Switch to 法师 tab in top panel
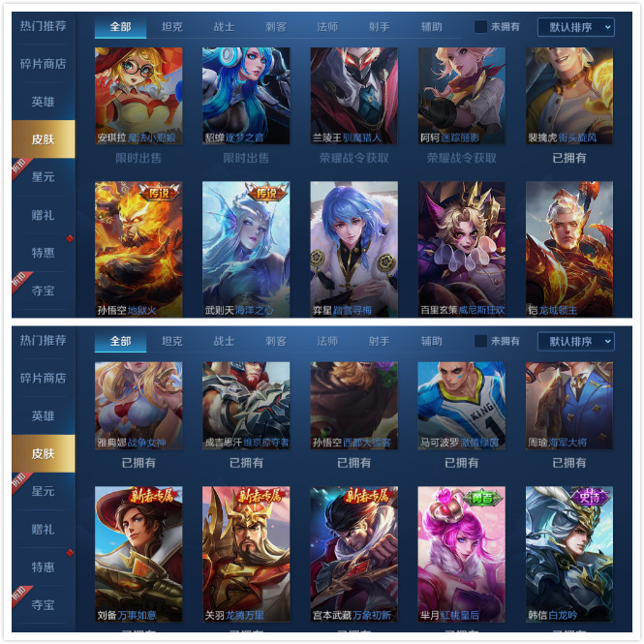The image size is (644, 644). [327, 27]
